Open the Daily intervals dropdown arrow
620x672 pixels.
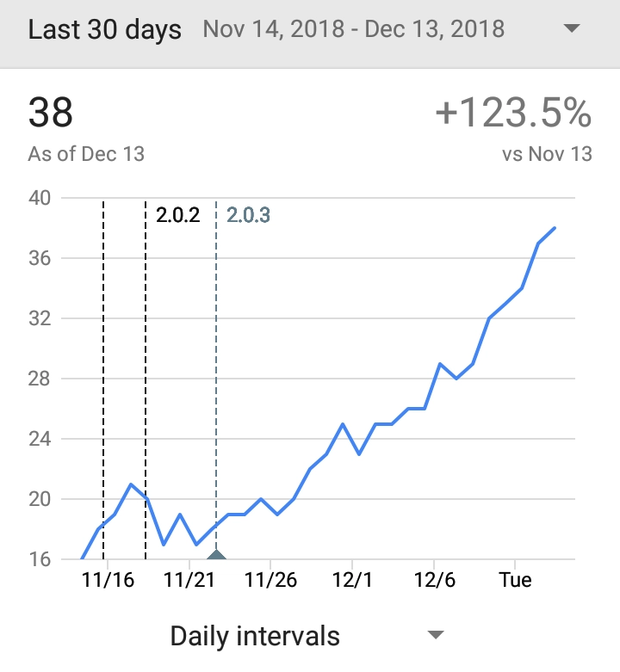436,635
